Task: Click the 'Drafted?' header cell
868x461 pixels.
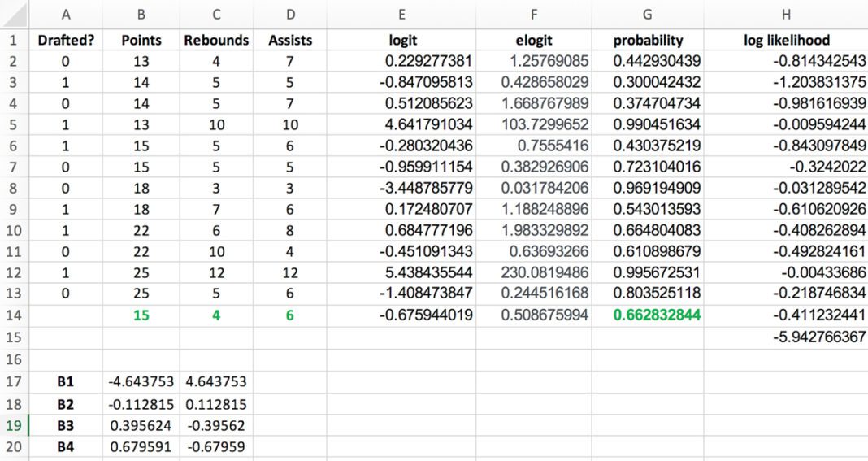Action: coord(65,40)
